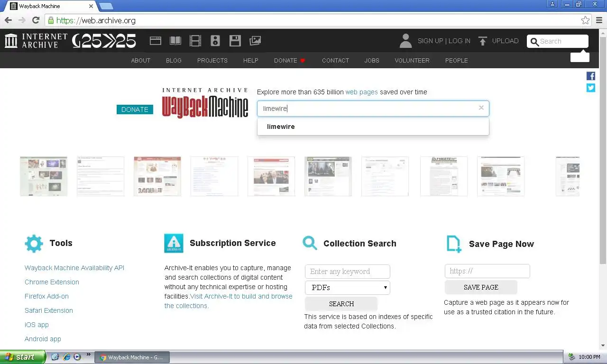This screenshot has width=607, height=364.
Task: Click the Internet Archive logo
Action: (x=36, y=41)
